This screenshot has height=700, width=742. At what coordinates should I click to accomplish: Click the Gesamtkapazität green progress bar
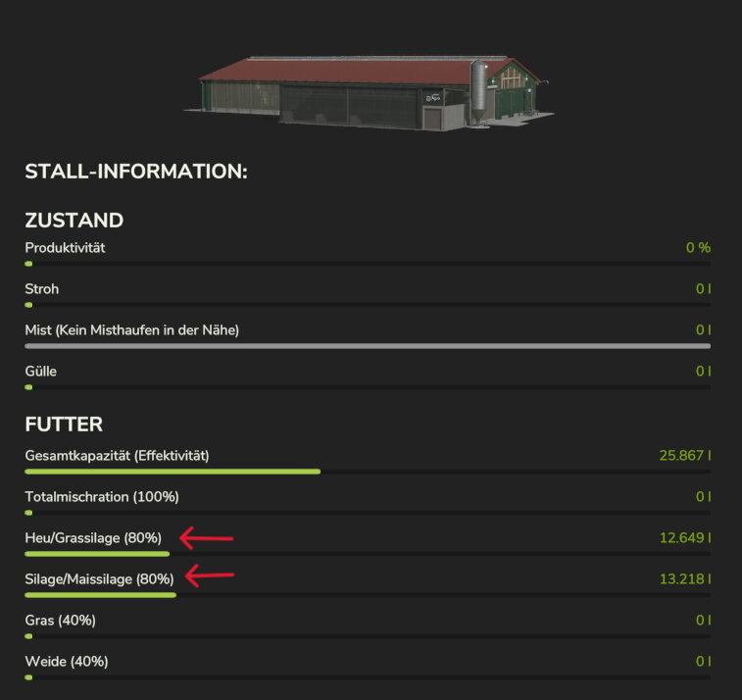(173, 472)
